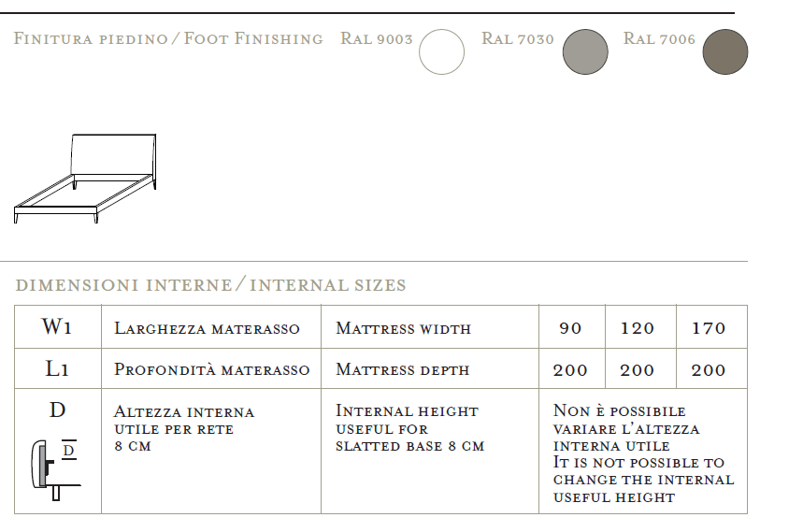Select the RAL 7030 grey swatch
The height and width of the screenshot is (532, 803).
click(x=585, y=51)
